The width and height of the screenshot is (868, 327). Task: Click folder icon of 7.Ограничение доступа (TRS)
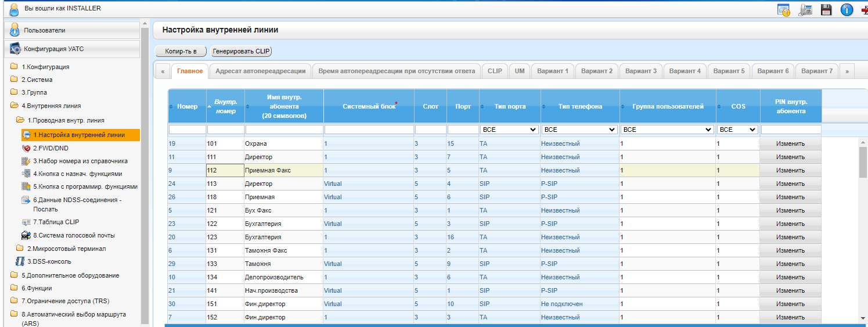pyautogui.click(x=14, y=301)
